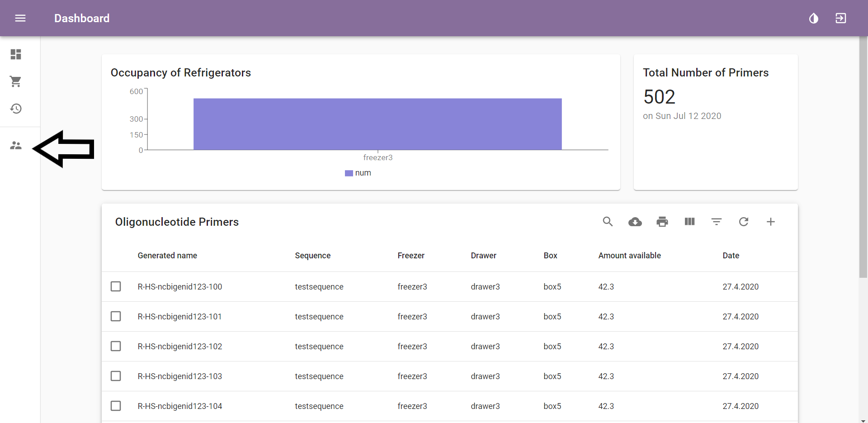Screen dimensions: 868x423
Task: Click the freezer3 axis label
Action: (x=378, y=157)
